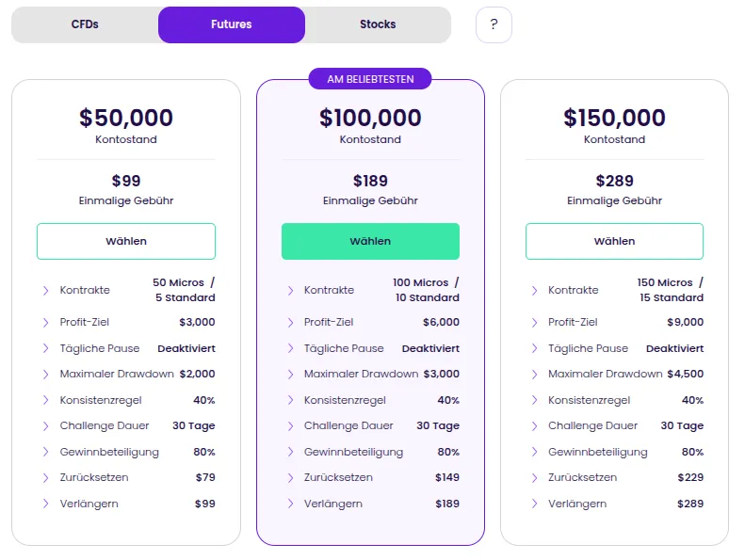Expand Tägliche Pause in $100,000 plan

click(x=290, y=349)
